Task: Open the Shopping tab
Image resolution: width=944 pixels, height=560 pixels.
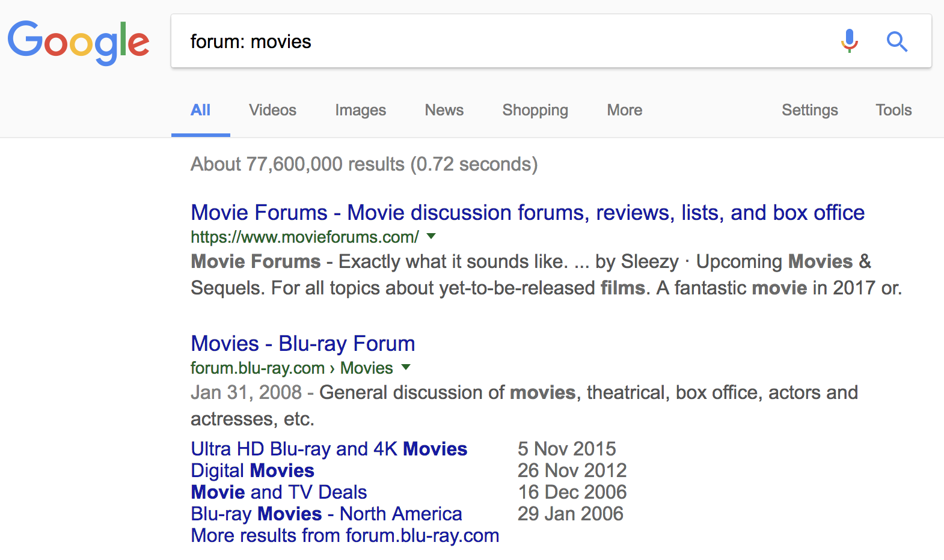Action: coord(535,110)
